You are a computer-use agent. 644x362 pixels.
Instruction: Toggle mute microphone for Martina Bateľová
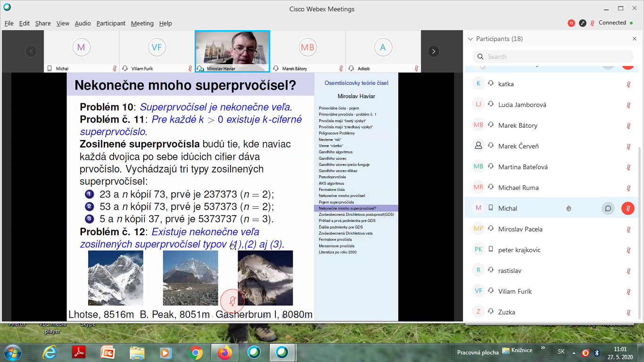point(628,167)
